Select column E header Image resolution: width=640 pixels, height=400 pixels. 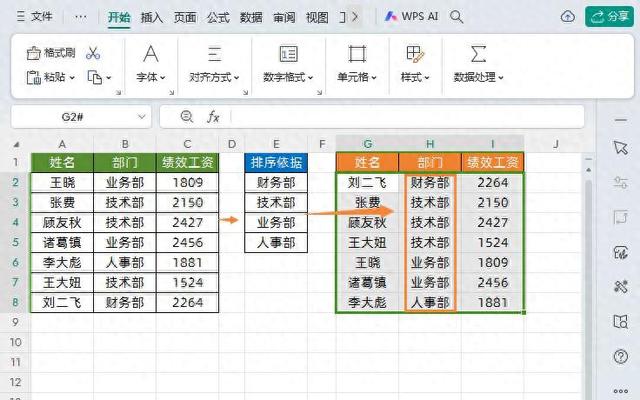[x=276, y=144]
